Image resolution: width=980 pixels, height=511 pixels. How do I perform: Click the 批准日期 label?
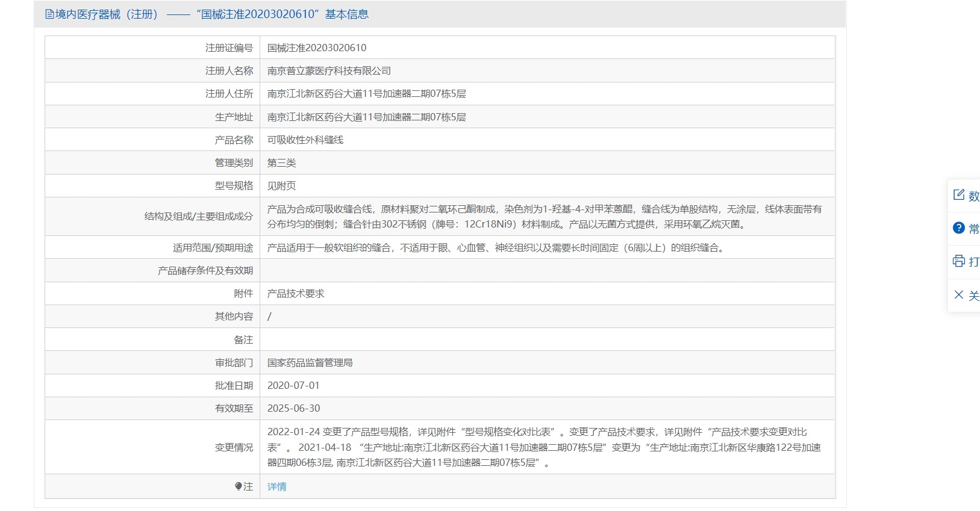(234, 385)
